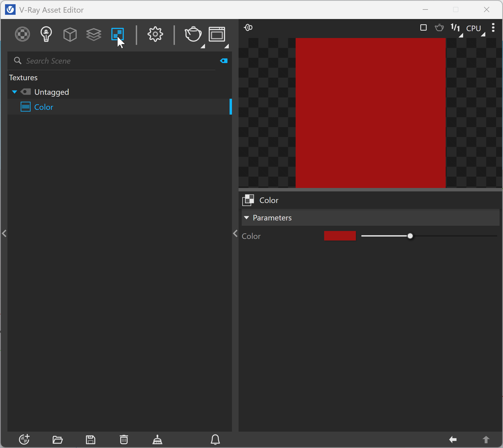Click the back arrow icon
This screenshot has width=503, height=448.
[453, 440]
